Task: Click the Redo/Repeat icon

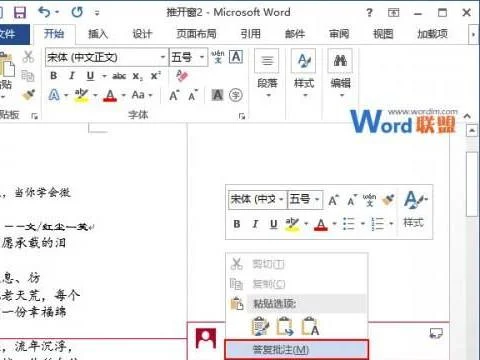Action: click(77, 12)
